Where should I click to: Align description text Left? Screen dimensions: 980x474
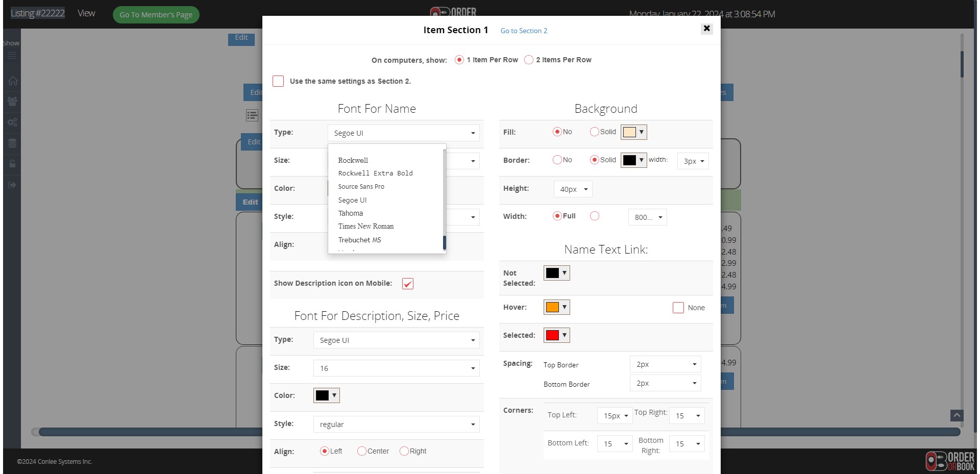[x=325, y=451]
